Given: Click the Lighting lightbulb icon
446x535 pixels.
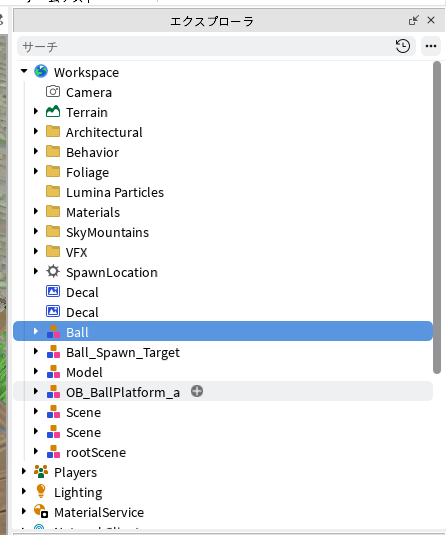Looking at the screenshot, I should click(x=41, y=492).
